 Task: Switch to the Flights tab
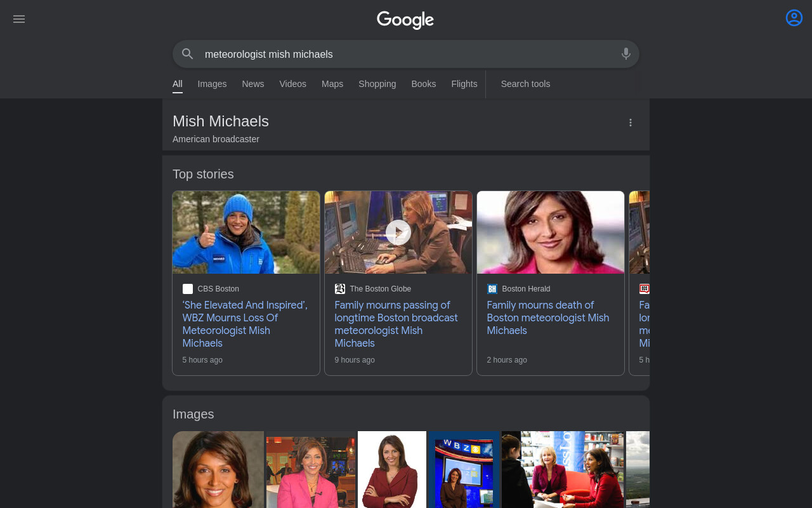click(464, 84)
